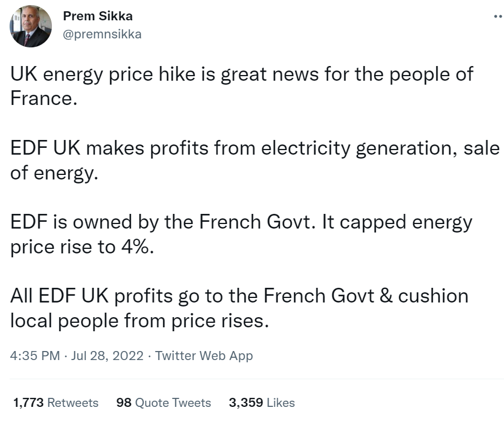Click the word 'Likes' beside 3,359
Image resolution: width=504 pixels, height=421 pixels.
point(281,403)
